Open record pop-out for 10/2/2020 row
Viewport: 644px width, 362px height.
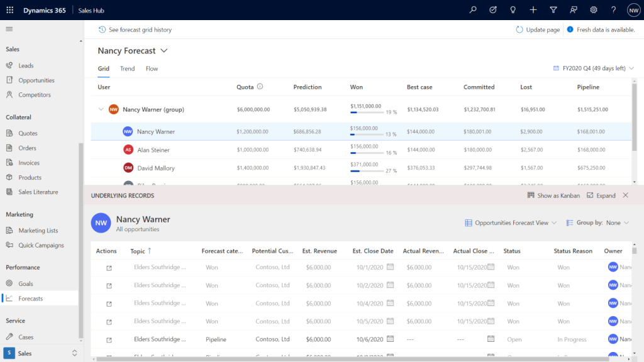click(109, 286)
